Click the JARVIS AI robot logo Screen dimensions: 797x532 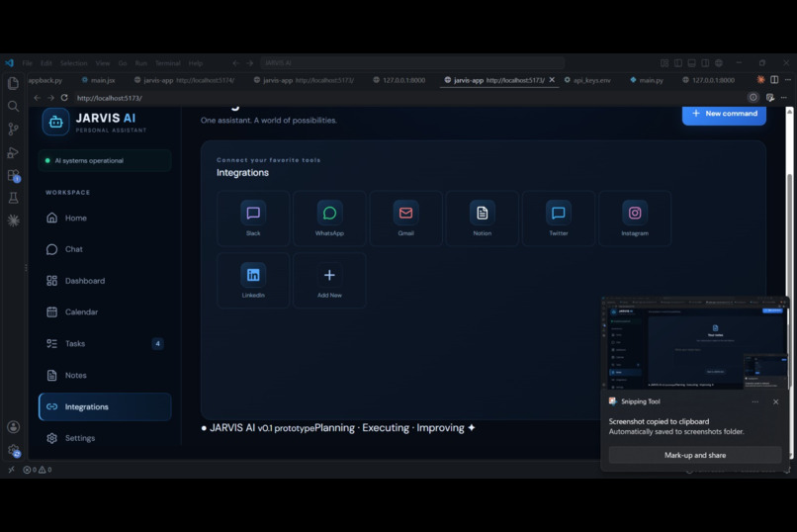point(56,122)
